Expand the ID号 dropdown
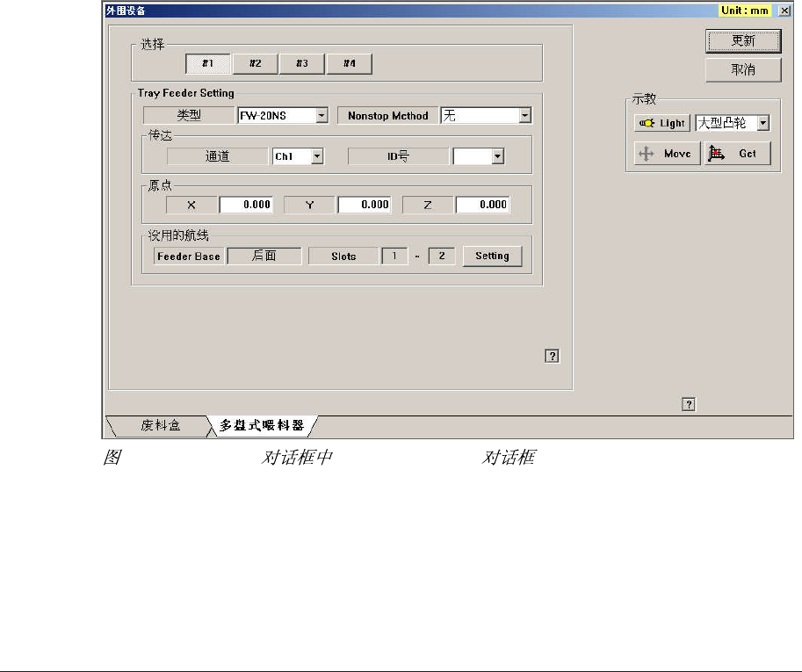The image size is (802, 672). pyautogui.click(x=498, y=156)
